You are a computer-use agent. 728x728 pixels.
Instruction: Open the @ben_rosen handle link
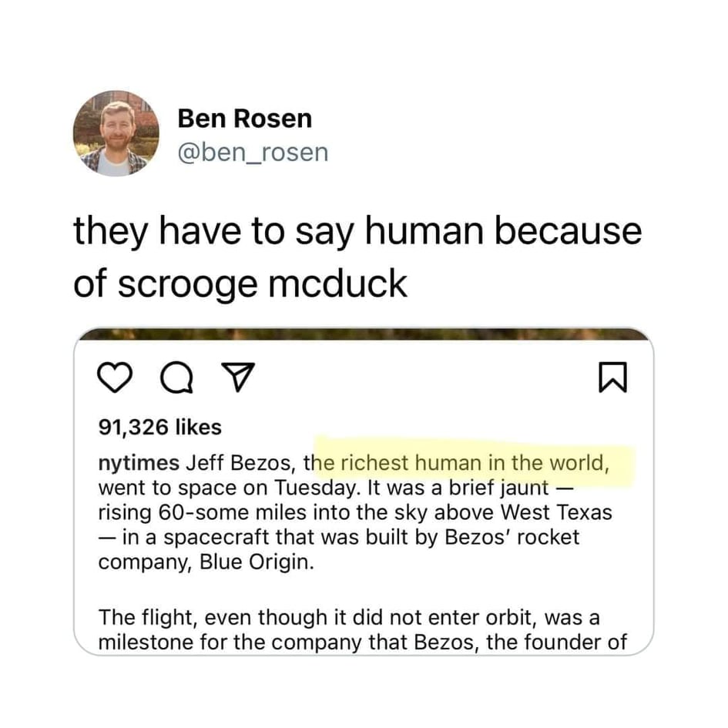(x=252, y=152)
